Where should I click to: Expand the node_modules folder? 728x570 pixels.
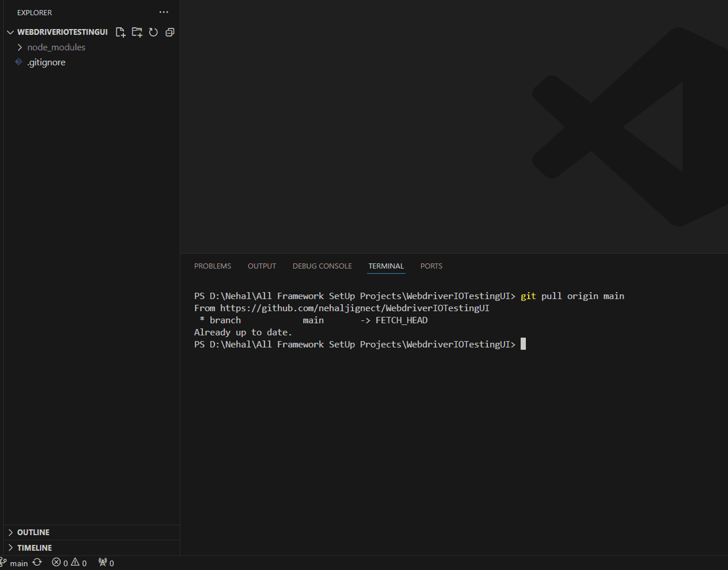(20, 47)
